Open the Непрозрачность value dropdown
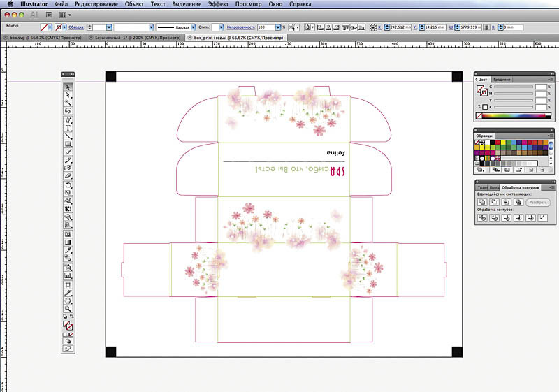Viewport: 559px width, 392px height. (277, 27)
